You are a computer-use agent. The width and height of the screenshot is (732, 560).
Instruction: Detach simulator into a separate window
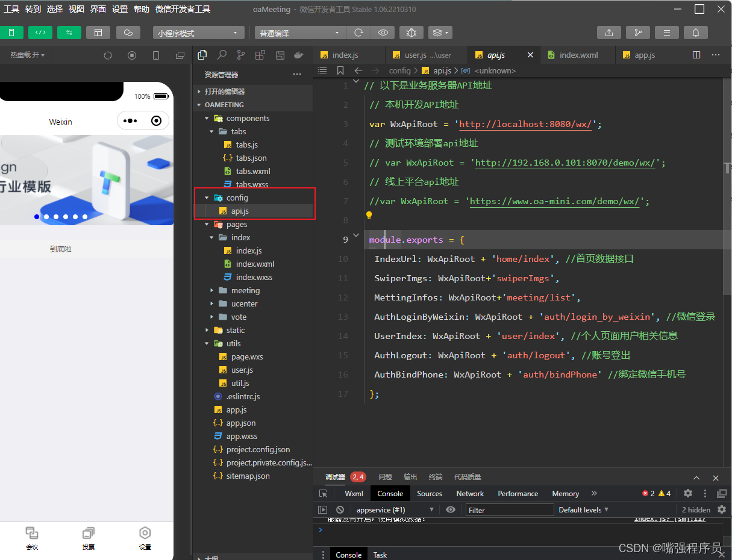[180, 55]
